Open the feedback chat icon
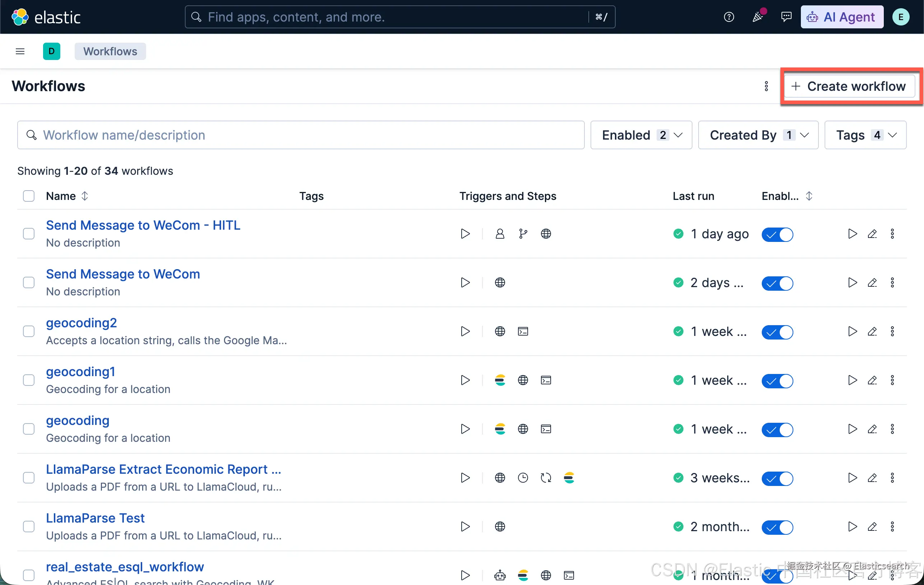The width and height of the screenshot is (924, 585). click(786, 17)
